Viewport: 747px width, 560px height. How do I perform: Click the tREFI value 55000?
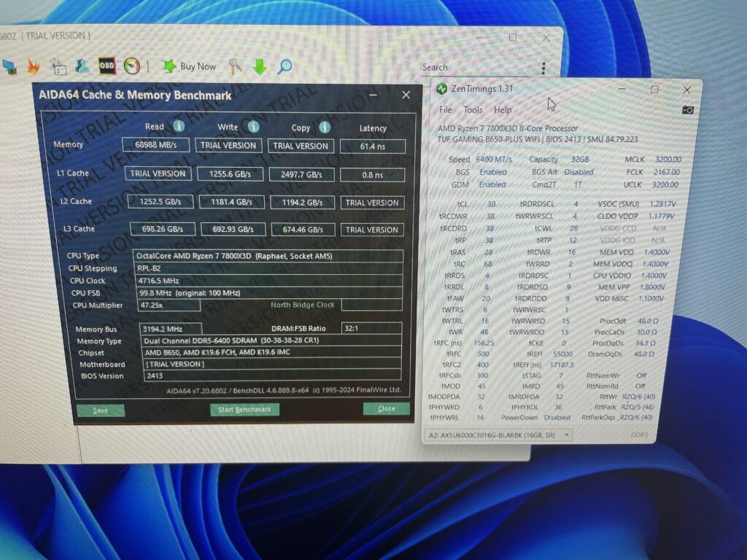[562, 354]
